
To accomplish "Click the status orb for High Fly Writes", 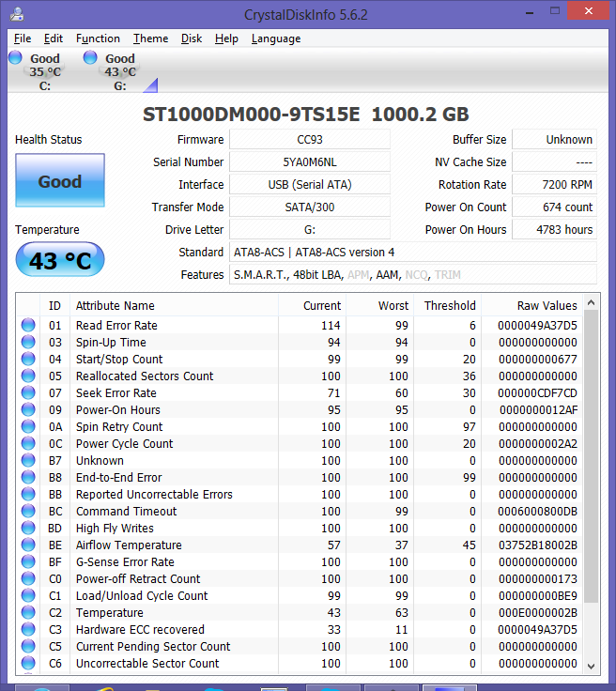I will [x=28, y=528].
